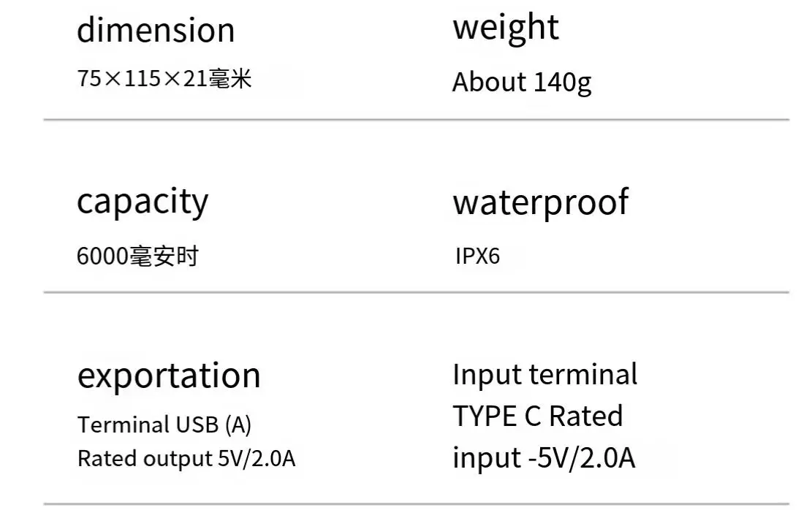Click the "waterproof" heading
The image size is (812, 510).
(x=540, y=202)
